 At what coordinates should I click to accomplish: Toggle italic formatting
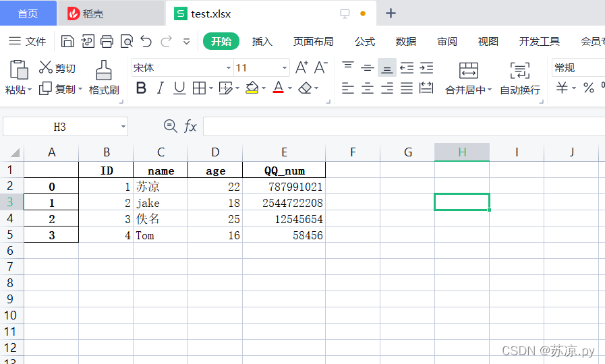point(160,88)
